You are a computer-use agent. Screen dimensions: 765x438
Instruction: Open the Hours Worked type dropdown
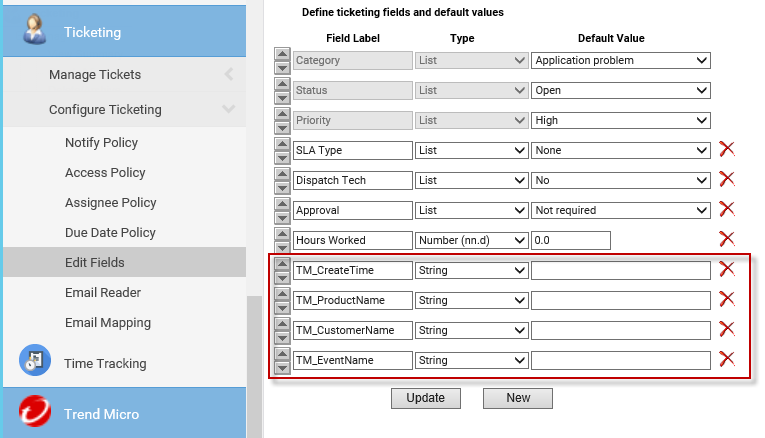pos(471,240)
